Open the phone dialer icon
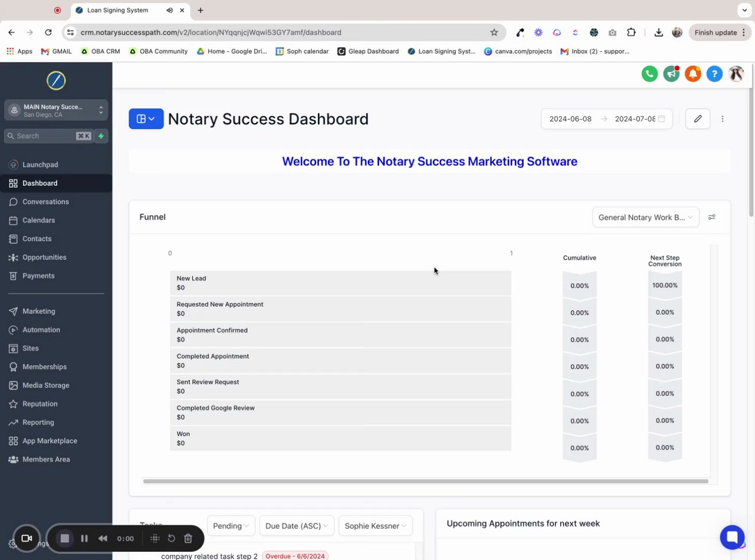 tap(649, 74)
